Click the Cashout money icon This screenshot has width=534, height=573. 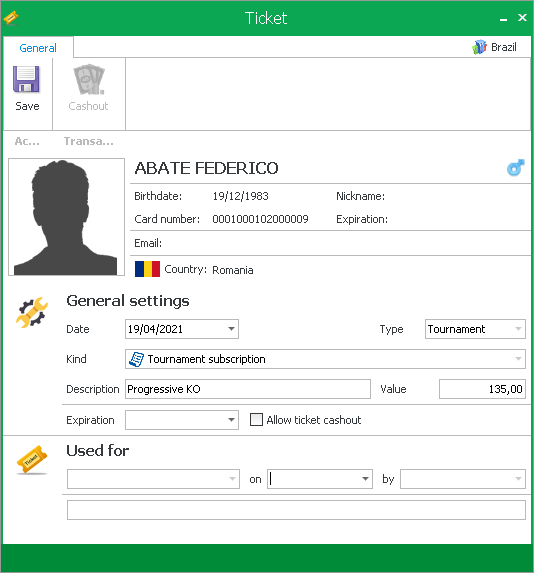88,79
